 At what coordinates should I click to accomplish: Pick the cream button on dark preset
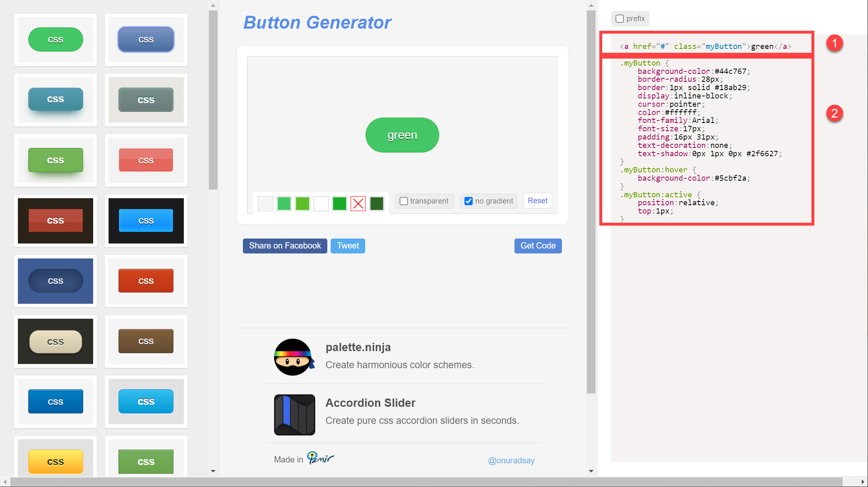point(55,342)
